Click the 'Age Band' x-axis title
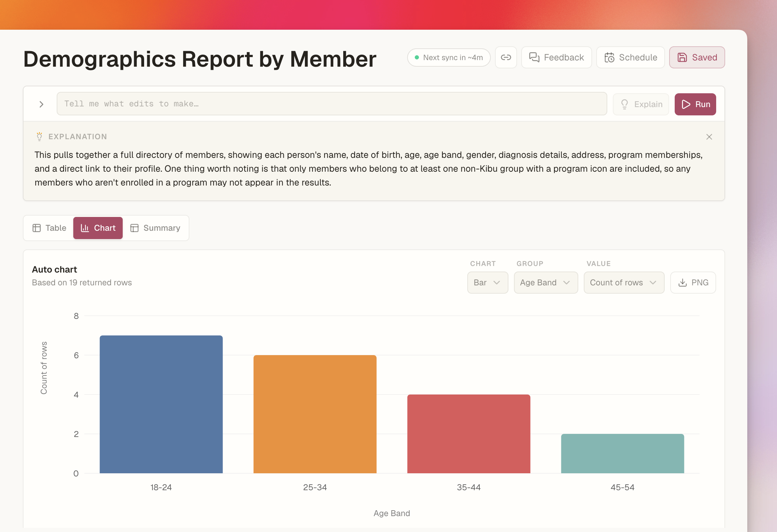 tap(392, 513)
